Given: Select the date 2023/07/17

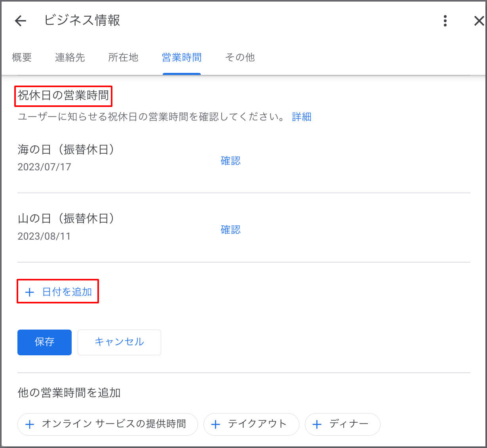Looking at the screenshot, I should (x=44, y=167).
